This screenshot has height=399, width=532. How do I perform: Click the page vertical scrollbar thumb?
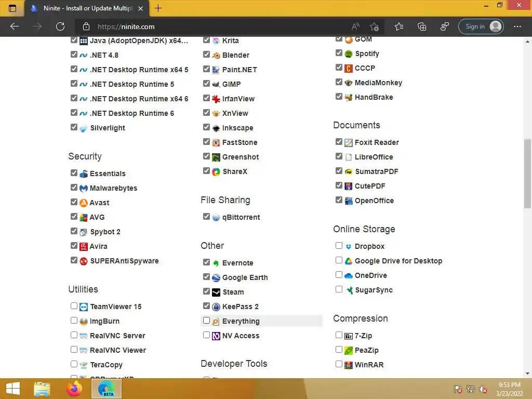[x=527, y=174]
